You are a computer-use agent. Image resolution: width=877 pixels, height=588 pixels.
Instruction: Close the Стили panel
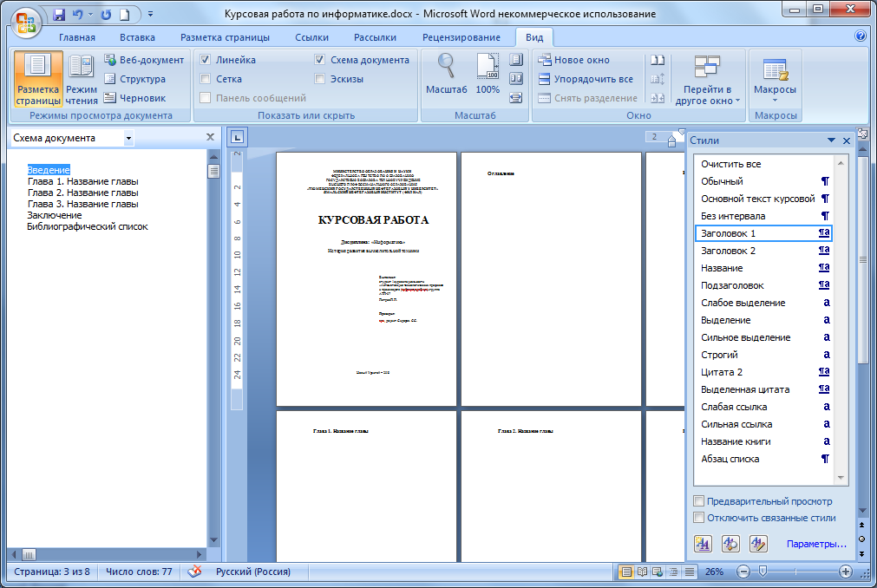click(847, 140)
